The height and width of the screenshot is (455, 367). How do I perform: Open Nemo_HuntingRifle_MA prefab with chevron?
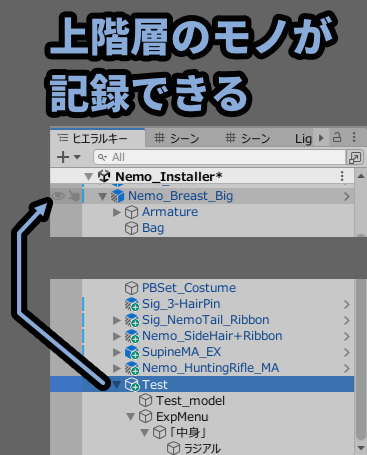click(347, 368)
